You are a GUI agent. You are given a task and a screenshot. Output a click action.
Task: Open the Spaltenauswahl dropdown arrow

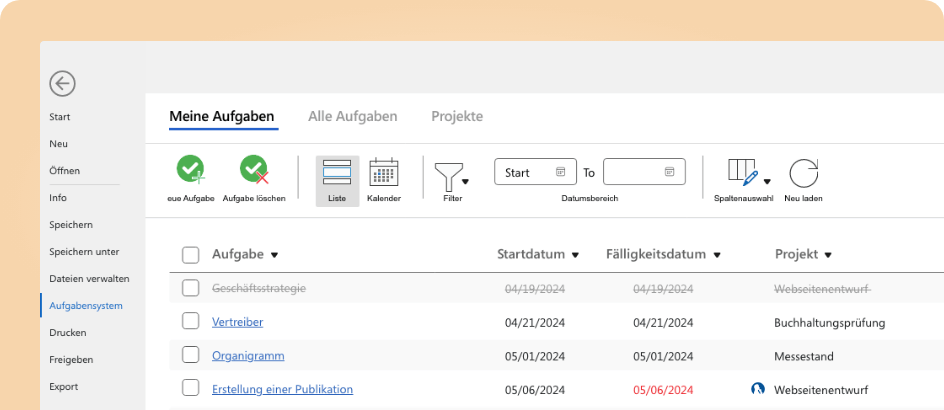coord(767,181)
